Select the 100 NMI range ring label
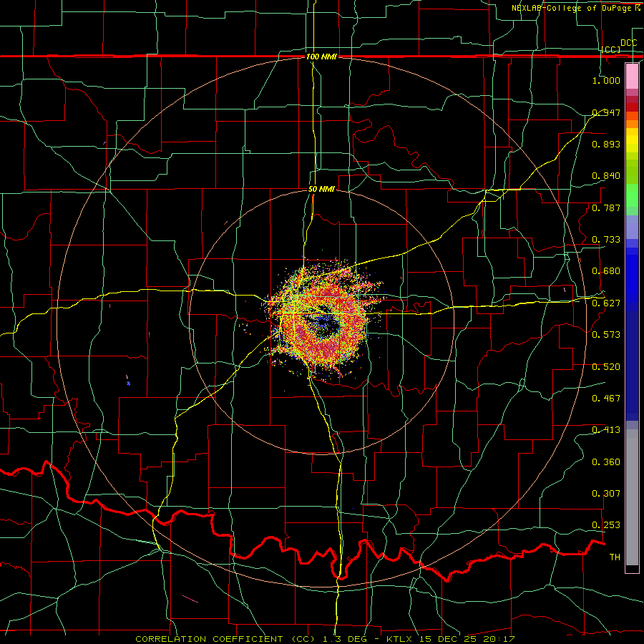Viewport: 644px width, 644px height. coord(321,57)
